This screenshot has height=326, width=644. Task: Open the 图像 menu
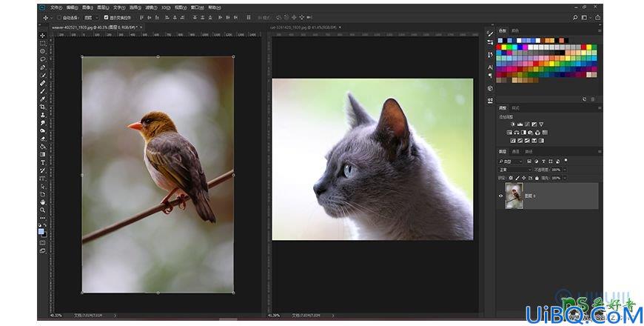[x=87, y=8]
